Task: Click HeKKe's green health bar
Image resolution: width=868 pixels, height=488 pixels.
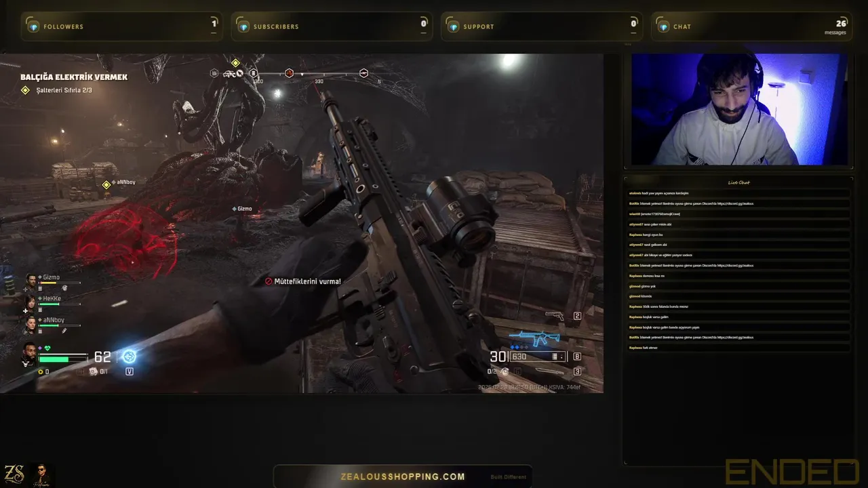Action: [x=60, y=304]
